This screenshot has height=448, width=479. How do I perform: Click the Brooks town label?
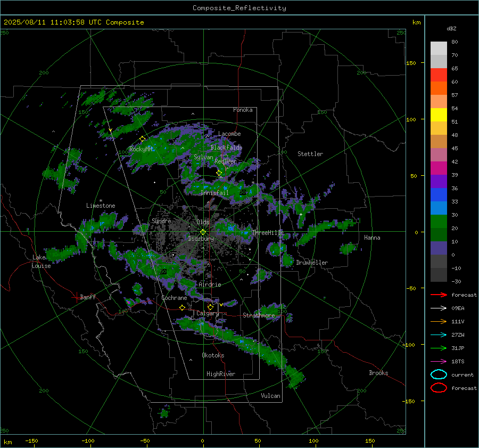pos(378,373)
